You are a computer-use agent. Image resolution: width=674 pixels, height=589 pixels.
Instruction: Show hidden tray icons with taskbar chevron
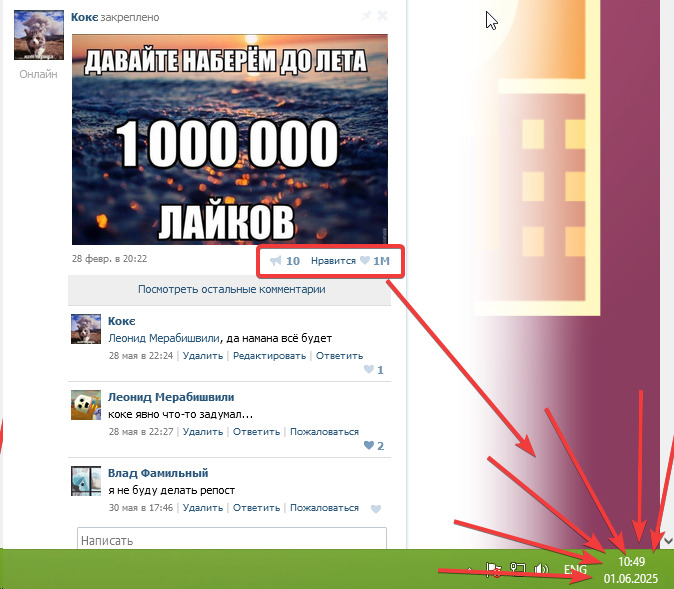[x=469, y=570]
